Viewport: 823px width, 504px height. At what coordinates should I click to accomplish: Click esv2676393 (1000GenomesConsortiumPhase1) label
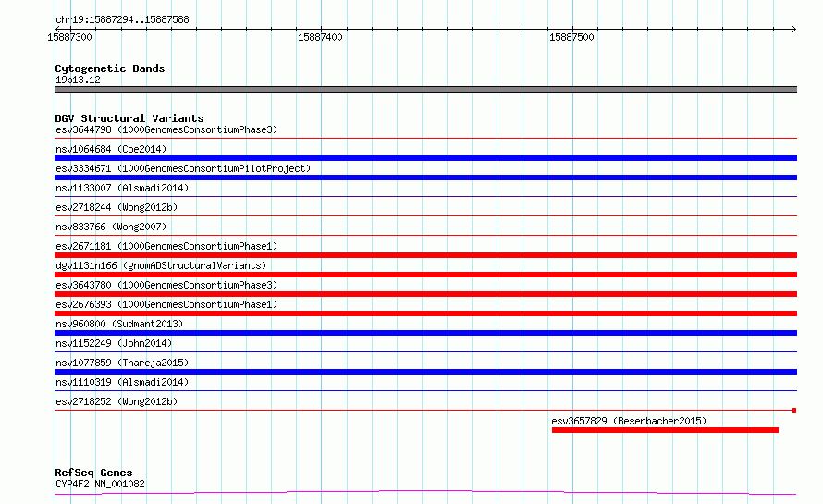(x=166, y=304)
